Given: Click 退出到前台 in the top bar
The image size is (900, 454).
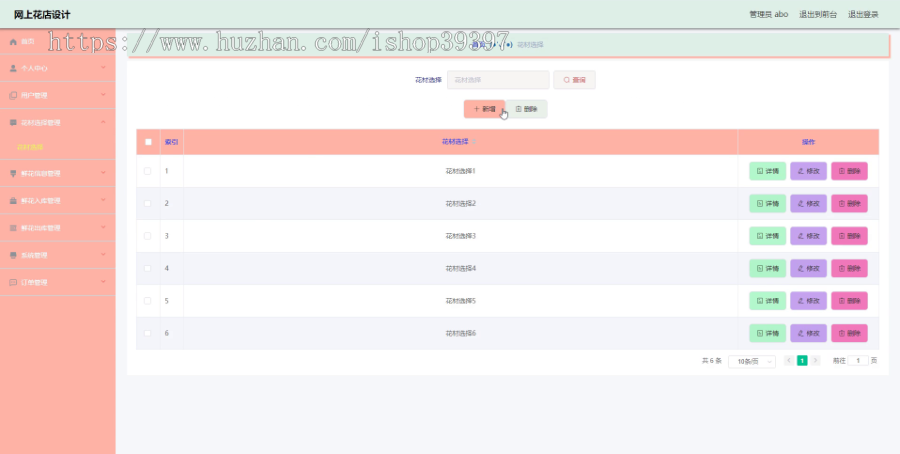Looking at the screenshot, I should pos(817,14).
